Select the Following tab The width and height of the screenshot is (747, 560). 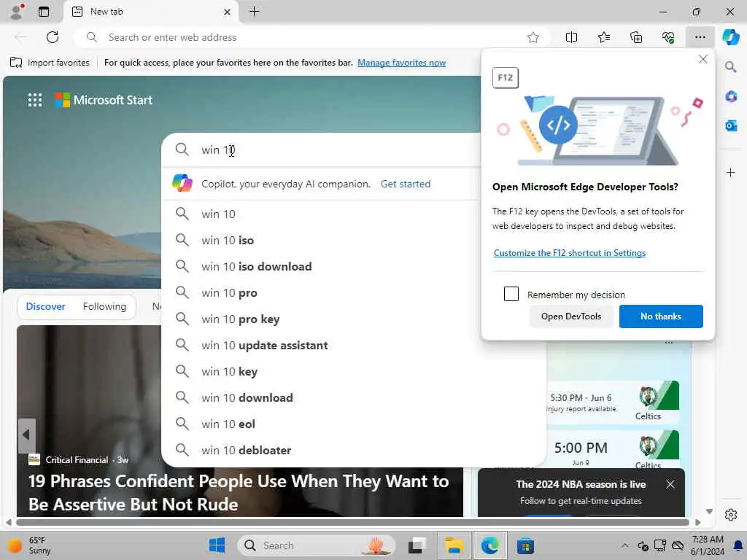[104, 306]
